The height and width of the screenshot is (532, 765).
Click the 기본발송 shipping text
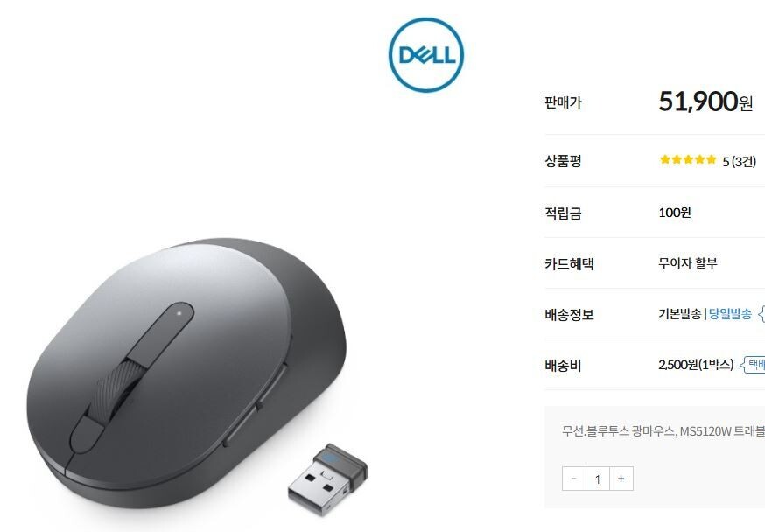pos(679,313)
